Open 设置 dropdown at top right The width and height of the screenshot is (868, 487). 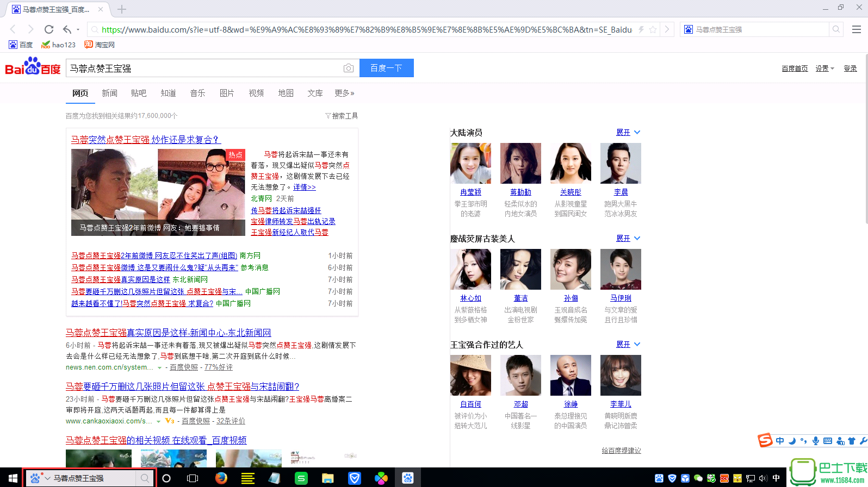[x=824, y=68]
